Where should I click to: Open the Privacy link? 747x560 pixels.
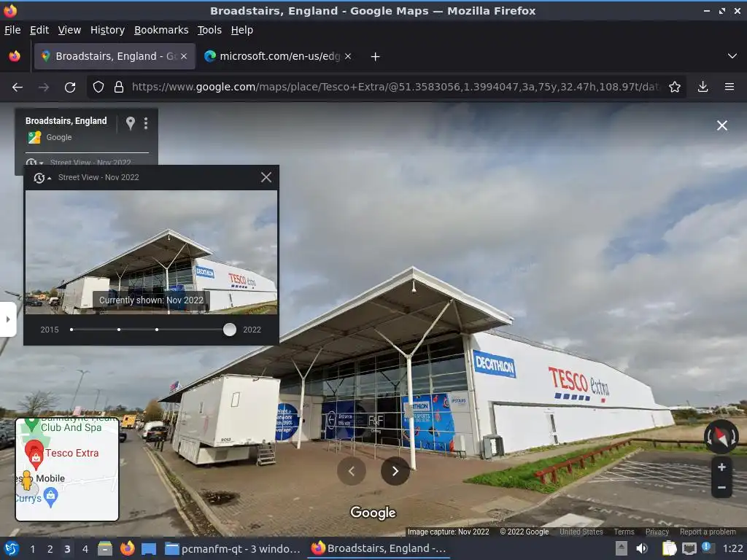click(657, 532)
